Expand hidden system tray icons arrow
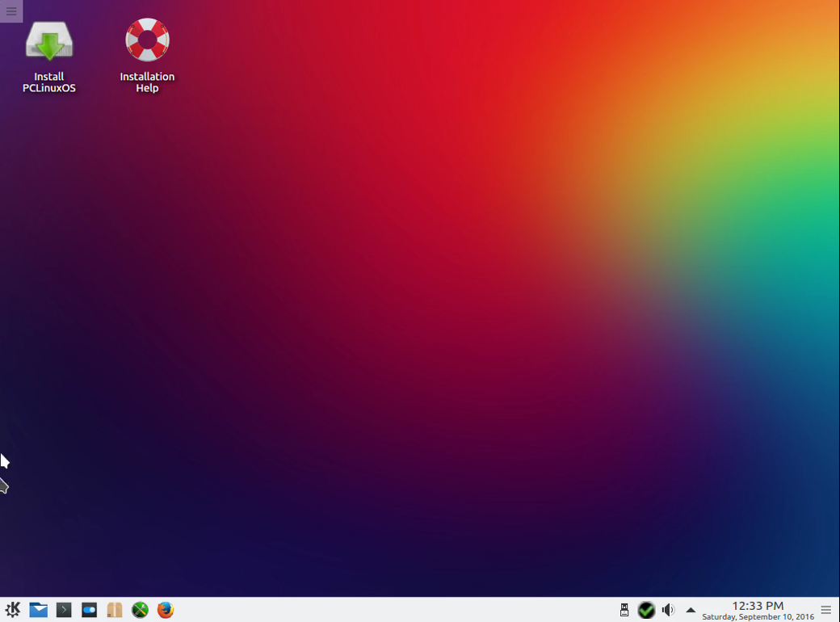This screenshot has width=840, height=622. click(x=691, y=610)
